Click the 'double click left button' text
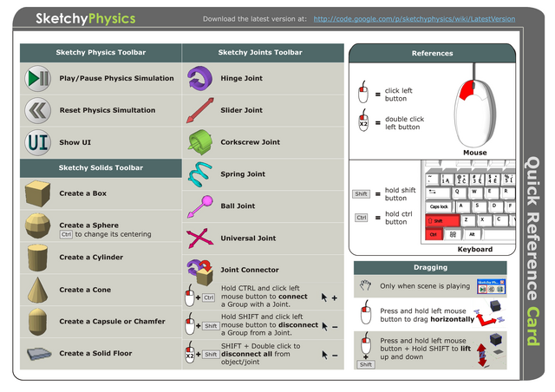The image size is (555, 392). pyautogui.click(x=404, y=123)
